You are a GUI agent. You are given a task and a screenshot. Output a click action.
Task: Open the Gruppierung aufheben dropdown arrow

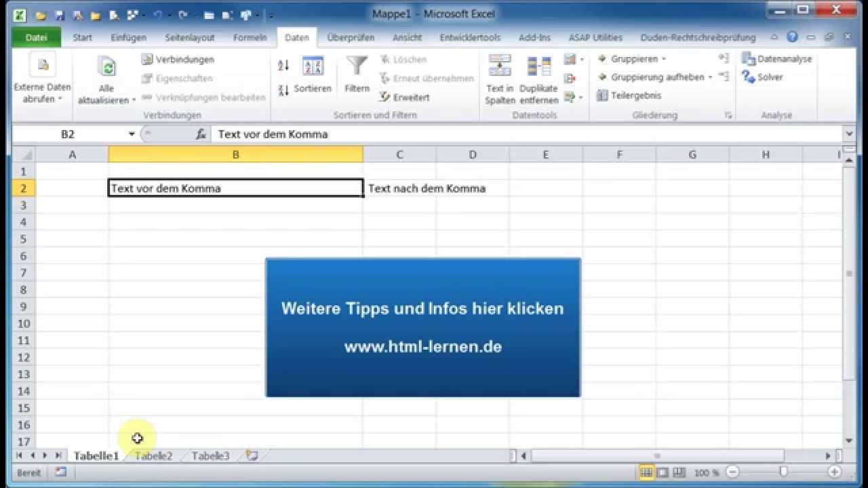(x=710, y=77)
